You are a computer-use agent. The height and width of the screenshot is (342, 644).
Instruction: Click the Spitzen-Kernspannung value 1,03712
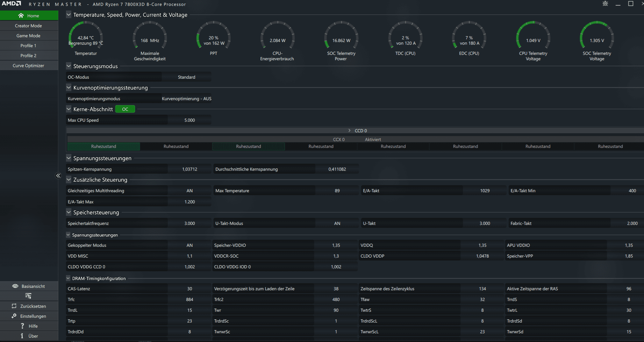coord(190,169)
